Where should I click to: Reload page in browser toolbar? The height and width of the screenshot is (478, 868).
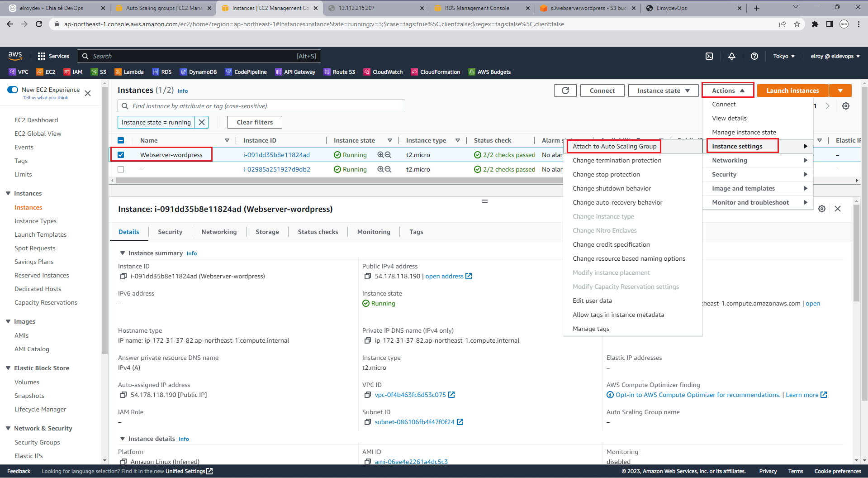coord(39,24)
